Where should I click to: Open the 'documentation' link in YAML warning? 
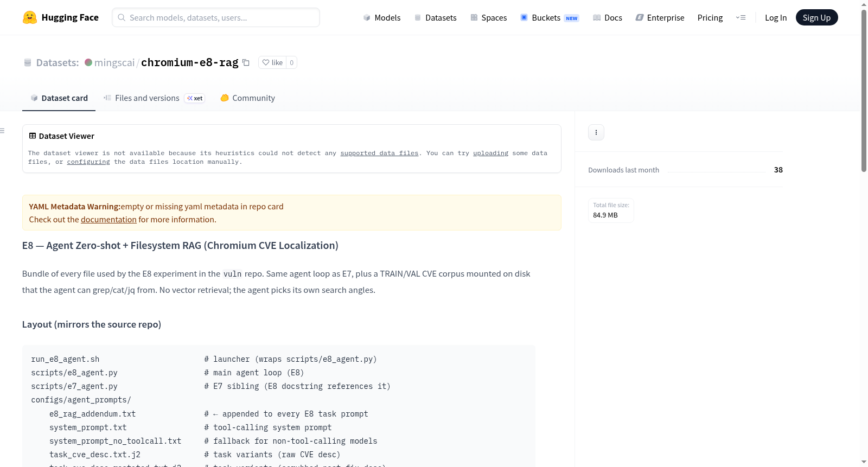[108, 220]
